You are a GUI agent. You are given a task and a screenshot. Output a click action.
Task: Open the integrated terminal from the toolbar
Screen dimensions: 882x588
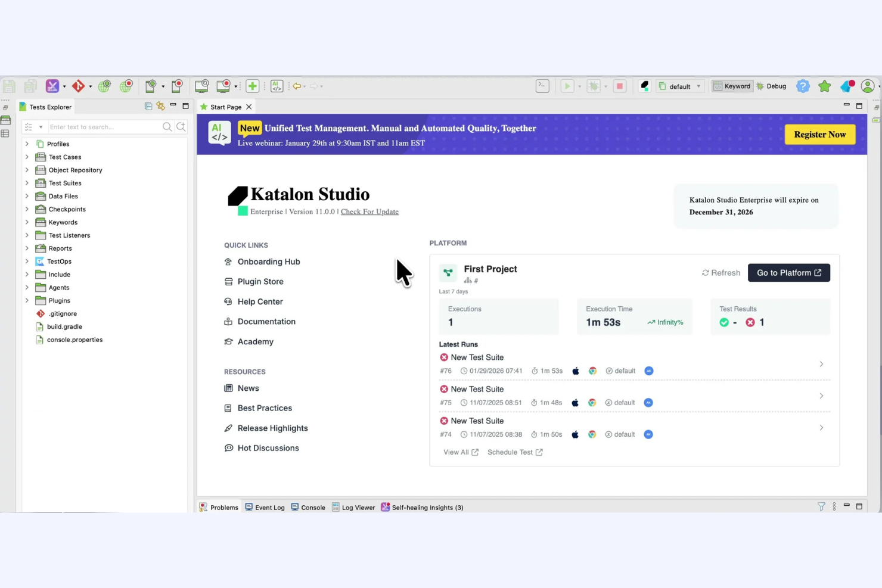[x=542, y=86]
